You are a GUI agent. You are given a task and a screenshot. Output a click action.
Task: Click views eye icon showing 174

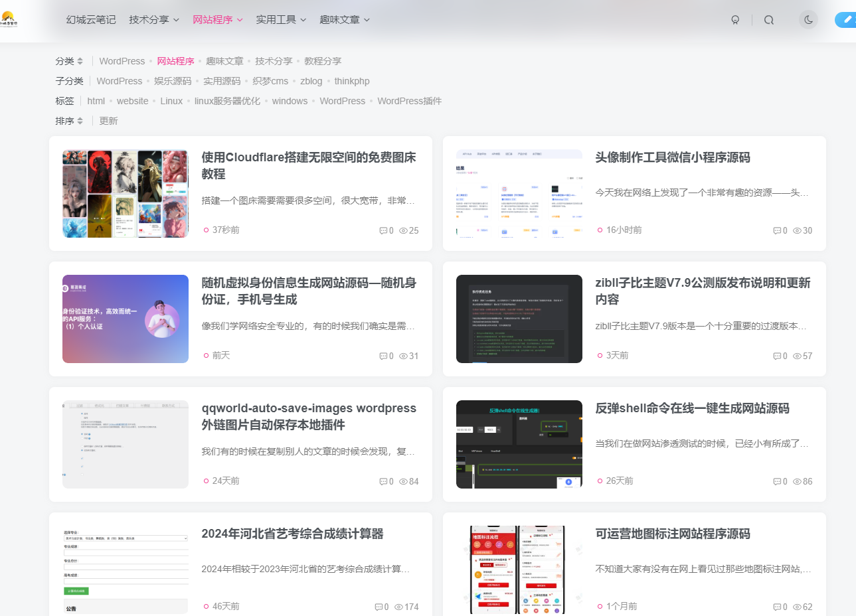pyautogui.click(x=398, y=607)
